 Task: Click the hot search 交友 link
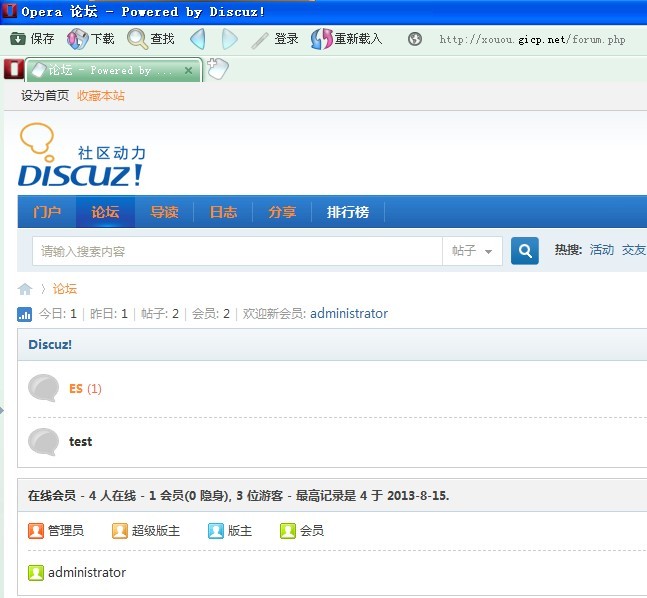(x=634, y=250)
